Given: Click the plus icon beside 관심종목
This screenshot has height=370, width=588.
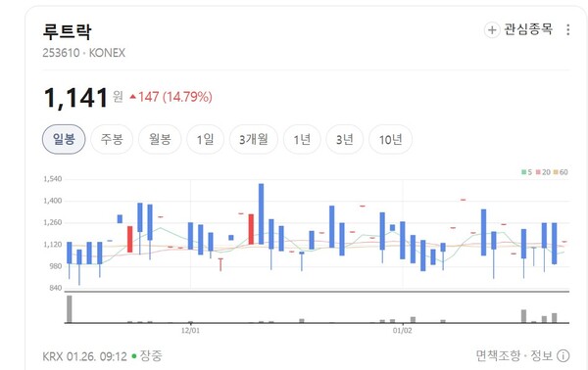Looking at the screenshot, I should pos(492,30).
